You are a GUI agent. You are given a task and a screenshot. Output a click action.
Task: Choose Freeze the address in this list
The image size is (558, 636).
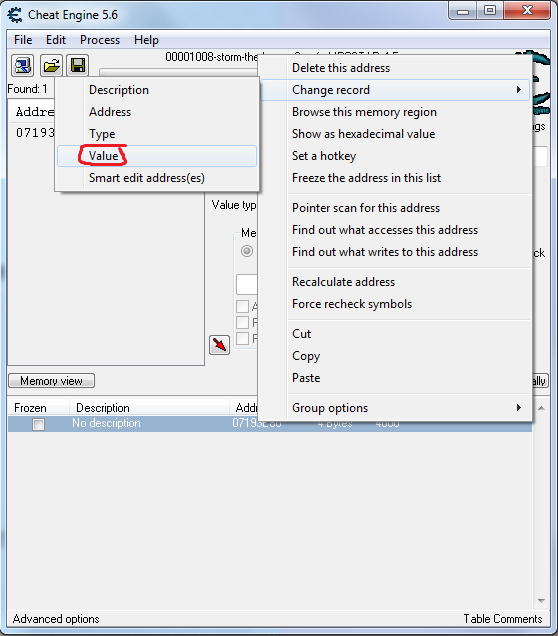(x=395, y=178)
